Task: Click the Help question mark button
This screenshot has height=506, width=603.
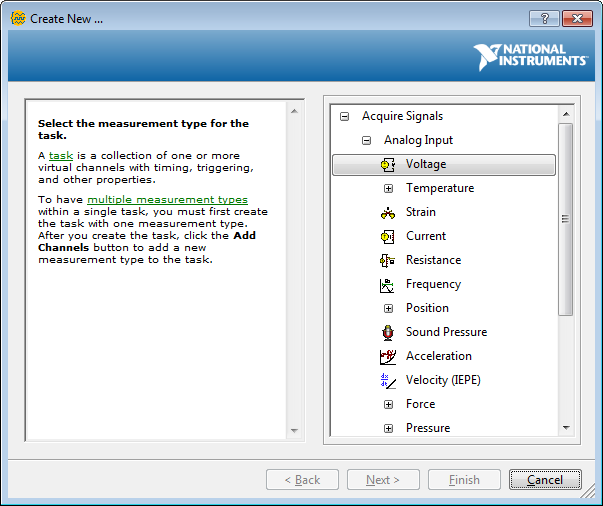Action: (x=543, y=19)
